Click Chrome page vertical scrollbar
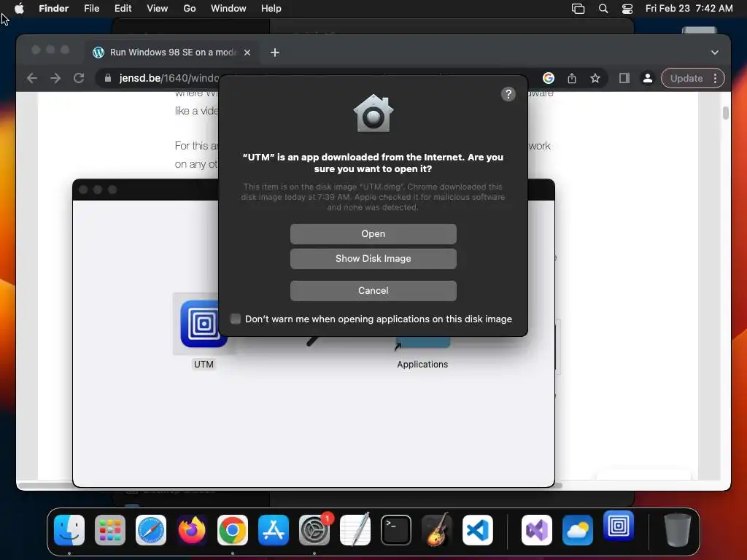This screenshot has height=560, width=747. (x=726, y=113)
